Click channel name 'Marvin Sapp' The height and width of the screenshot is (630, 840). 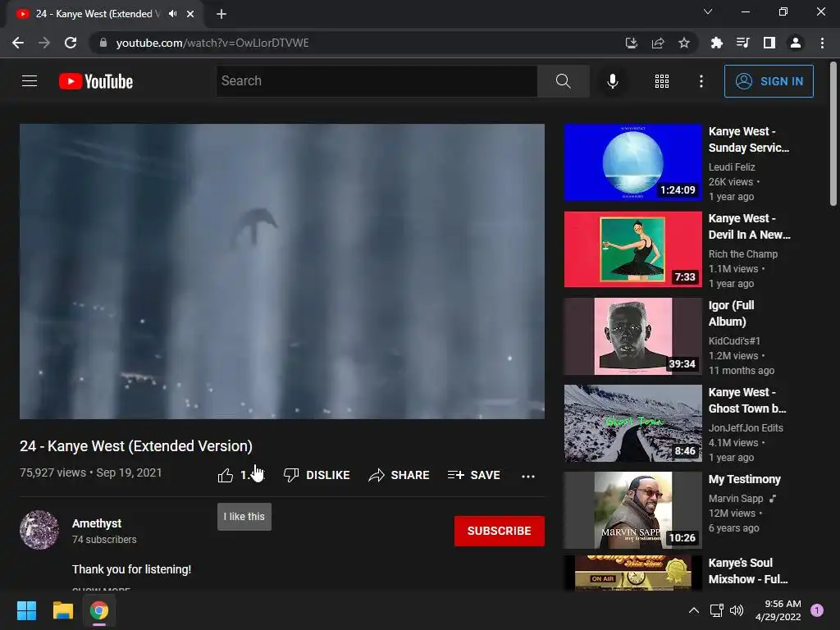[736, 498]
